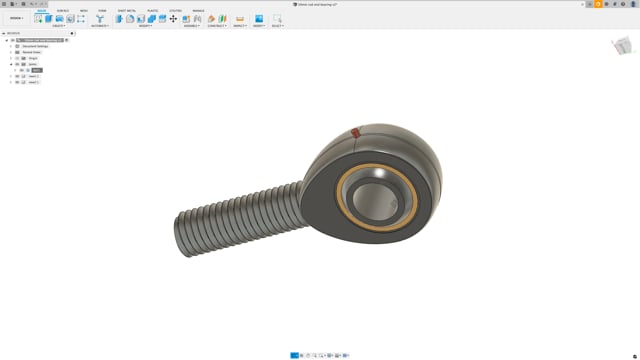This screenshot has height=360, width=640.
Task: Open the AUTOMATE dropdown menu
Action: click(100, 26)
